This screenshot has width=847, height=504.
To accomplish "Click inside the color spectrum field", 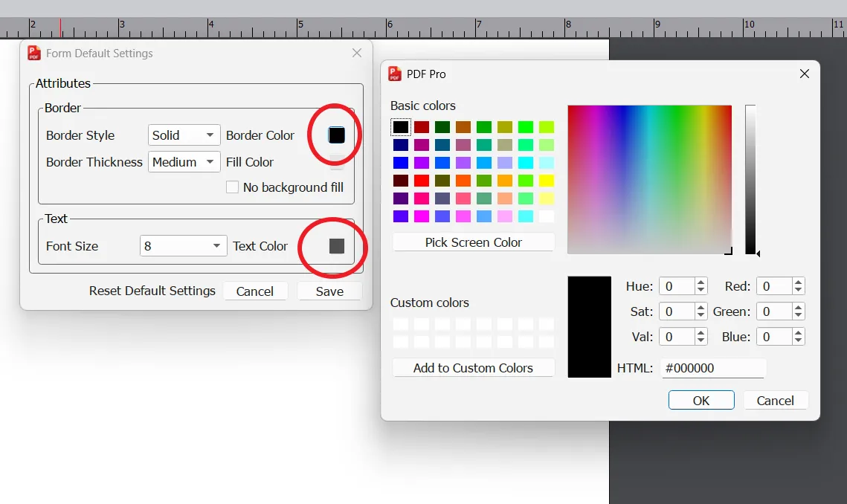I will point(650,179).
